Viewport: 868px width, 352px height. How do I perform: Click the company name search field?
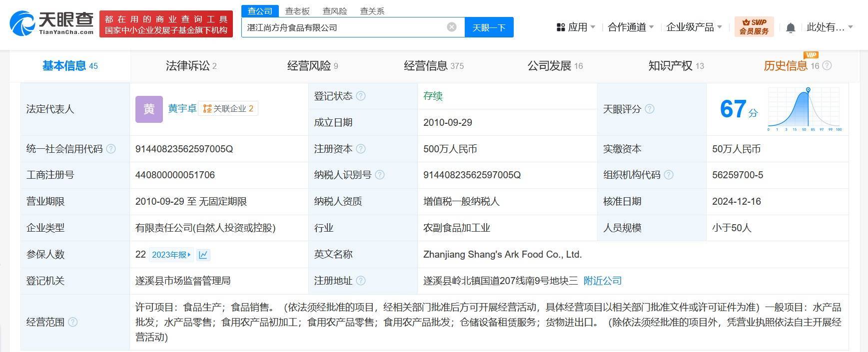click(345, 27)
